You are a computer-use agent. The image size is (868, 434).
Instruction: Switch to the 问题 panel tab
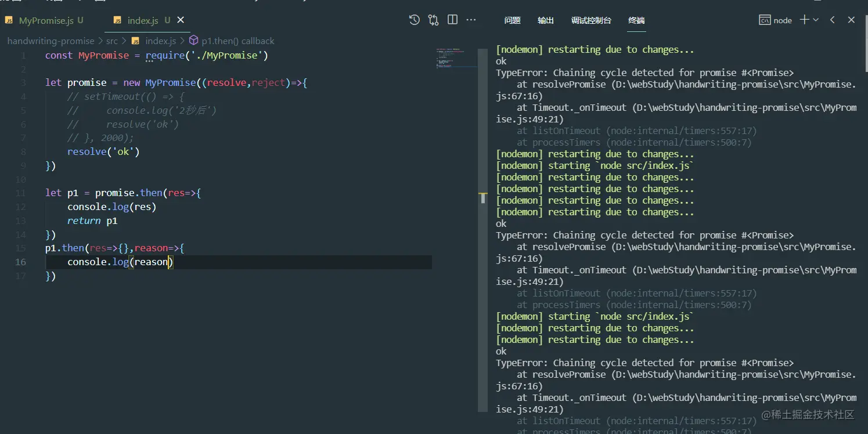coord(513,20)
